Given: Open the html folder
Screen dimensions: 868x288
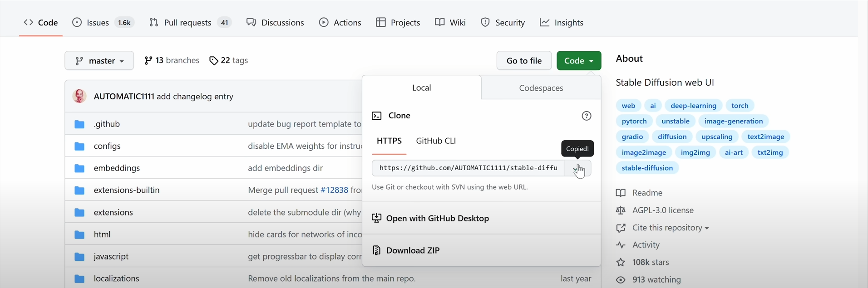Looking at the screenshot, I should [102, 234].
